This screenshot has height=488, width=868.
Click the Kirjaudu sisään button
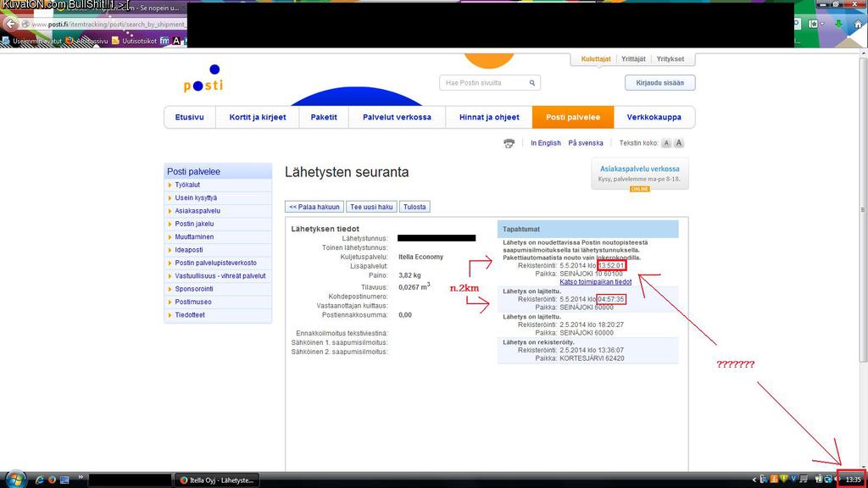click(659, 83)
